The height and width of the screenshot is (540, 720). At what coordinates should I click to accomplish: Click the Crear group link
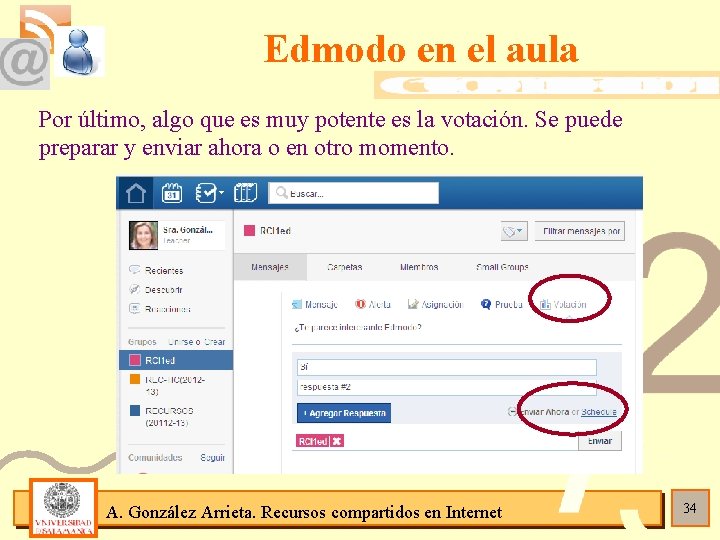(214, 342)
